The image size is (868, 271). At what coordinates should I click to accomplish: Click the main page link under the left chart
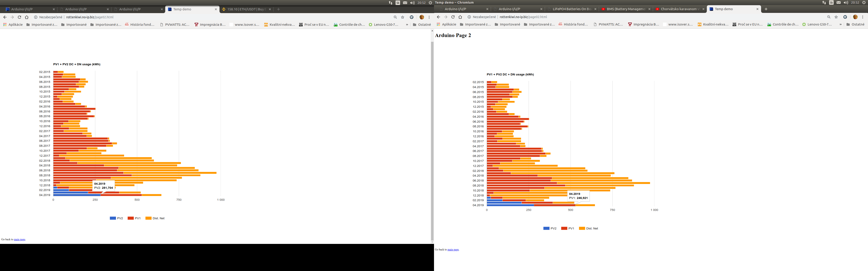coord(19,240)
